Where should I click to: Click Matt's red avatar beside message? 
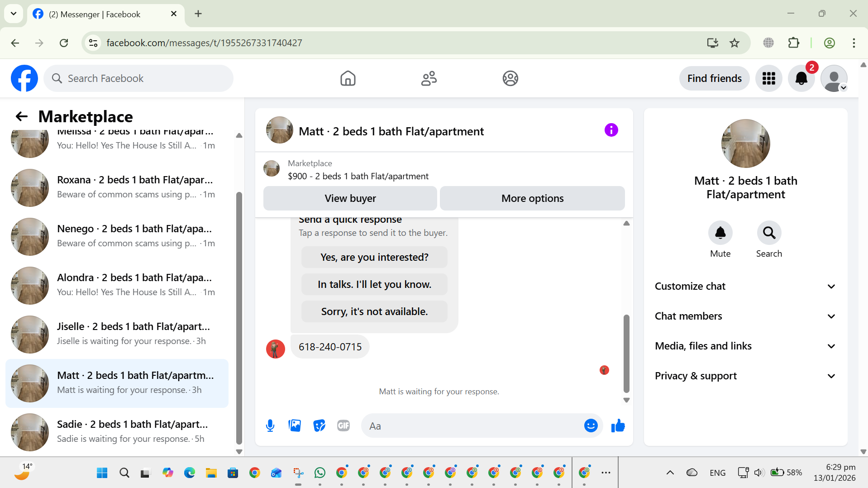(275, 349)
